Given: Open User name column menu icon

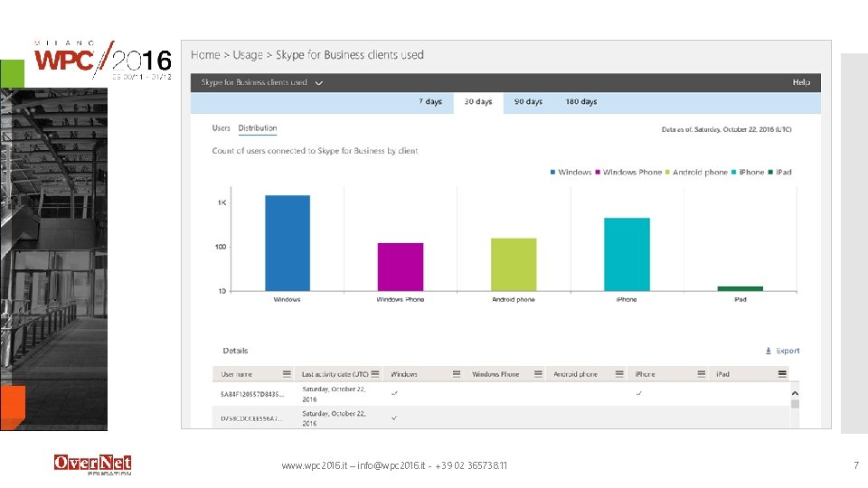Looking at the screenshot, I should [287, 374].
